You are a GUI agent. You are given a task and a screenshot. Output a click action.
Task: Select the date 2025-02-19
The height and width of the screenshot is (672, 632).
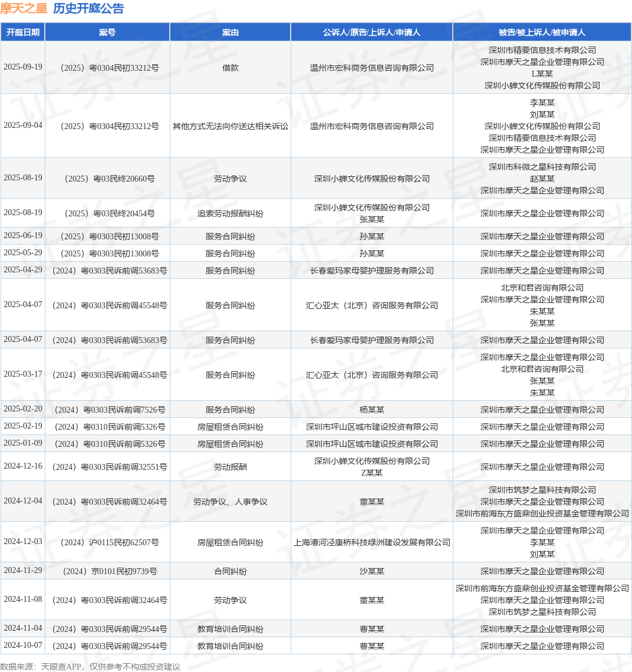pyautogui.click(x=23, y=426)
